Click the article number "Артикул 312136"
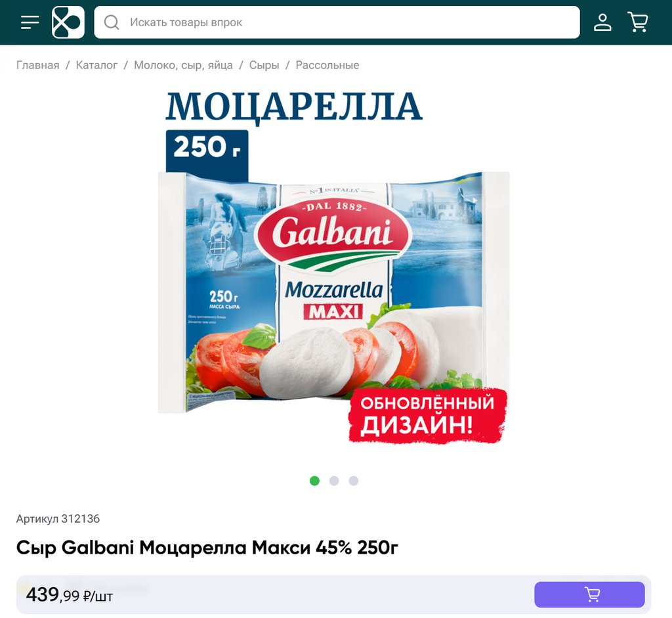The width and height of the screenshot is (672, 618). click(58, 519)
